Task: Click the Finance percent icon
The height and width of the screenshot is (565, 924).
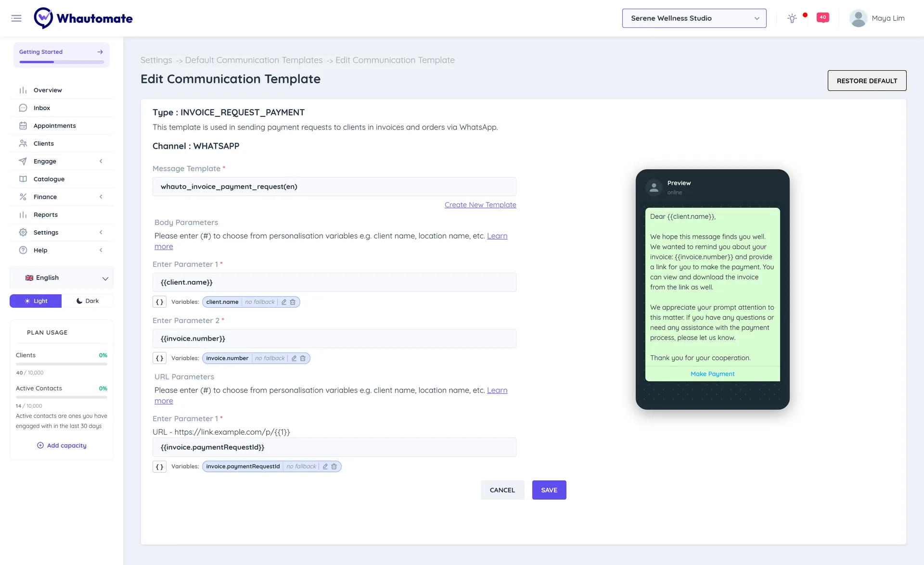Action: click(x=23, y=197)
